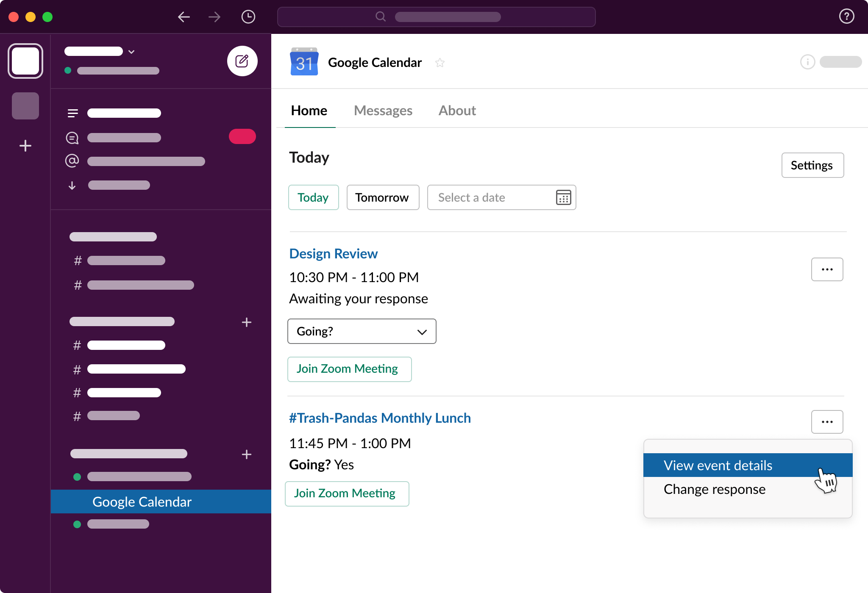Viewport: 868px width, 593px height.
Task: Expand the Going? dropdown for Design Review
Action: click(x=362, y=331)
